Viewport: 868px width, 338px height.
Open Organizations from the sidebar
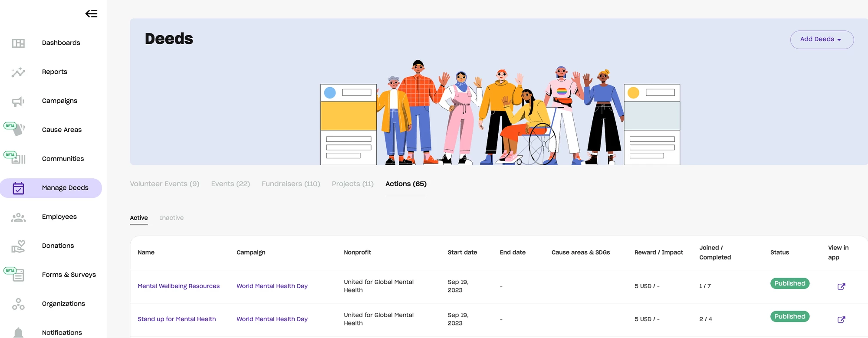pyautogui.click(x=63, y=304)
